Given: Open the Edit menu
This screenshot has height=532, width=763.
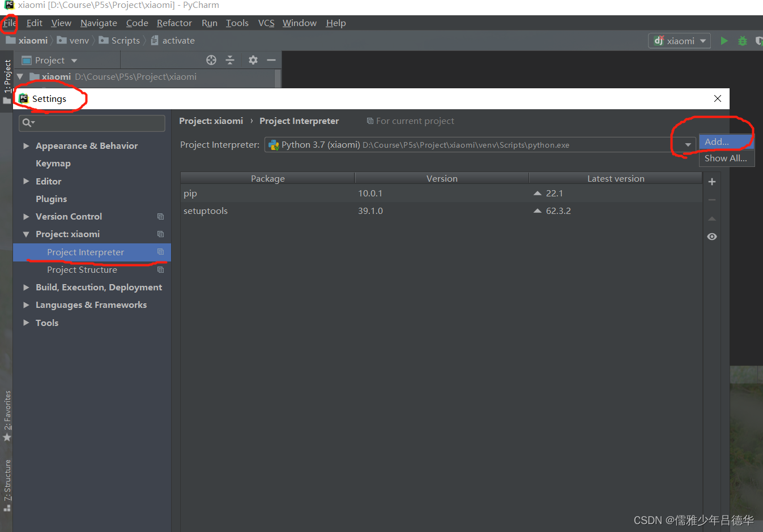Looking at the screenshot, I should tap(35, 23).
